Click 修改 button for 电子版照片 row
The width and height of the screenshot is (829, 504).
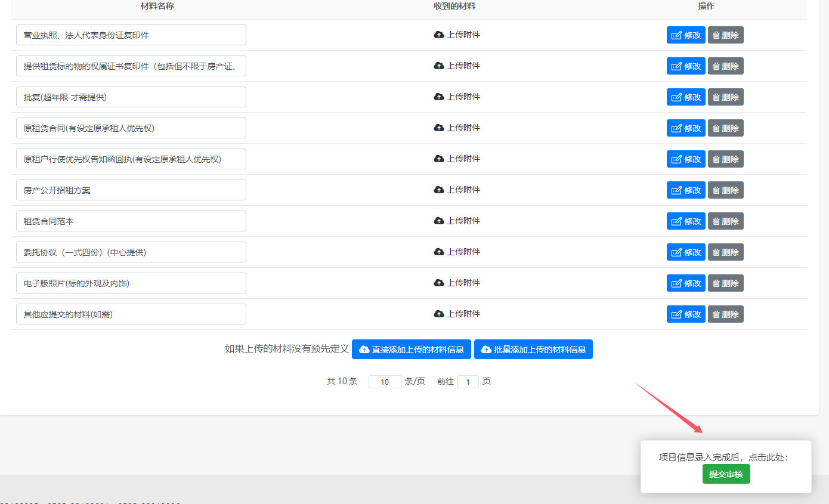[x=686, y=283]
